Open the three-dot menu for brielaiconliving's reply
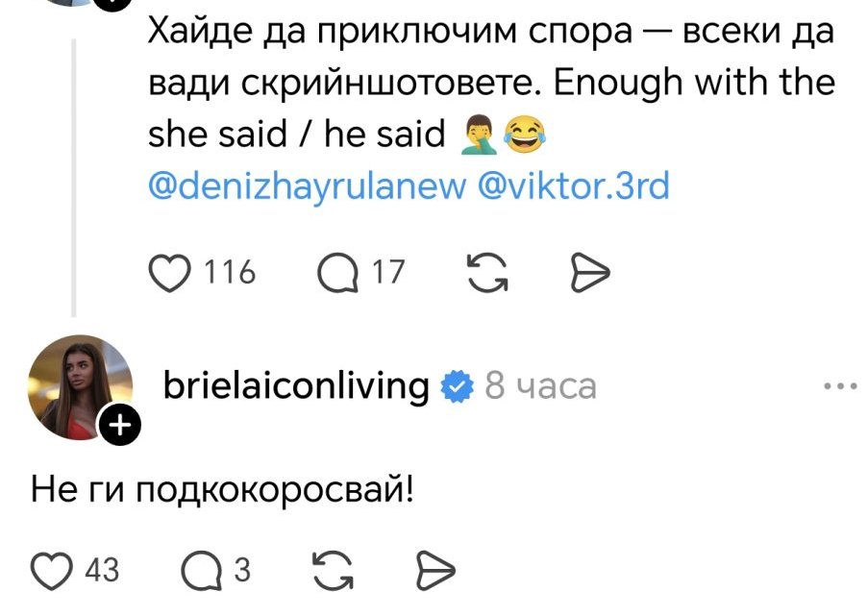The image size is (868, 616). pyautogui.click(x=839, y=387)
